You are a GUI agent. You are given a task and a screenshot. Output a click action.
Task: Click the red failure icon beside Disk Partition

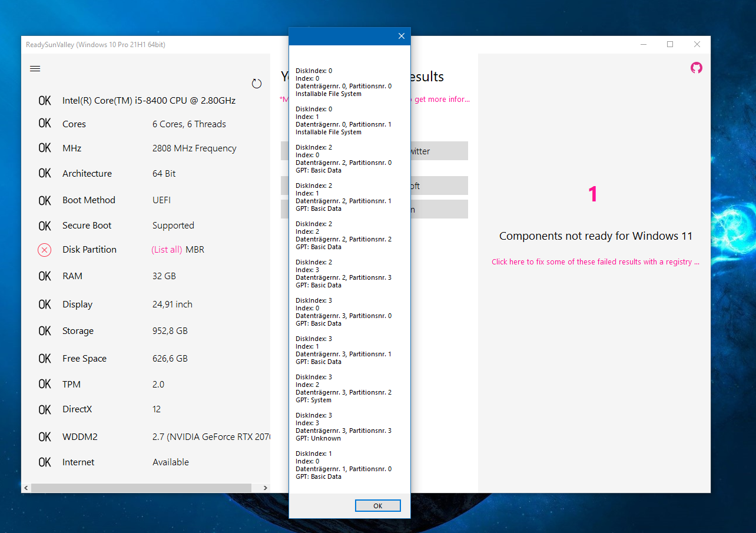coord(44,250)
